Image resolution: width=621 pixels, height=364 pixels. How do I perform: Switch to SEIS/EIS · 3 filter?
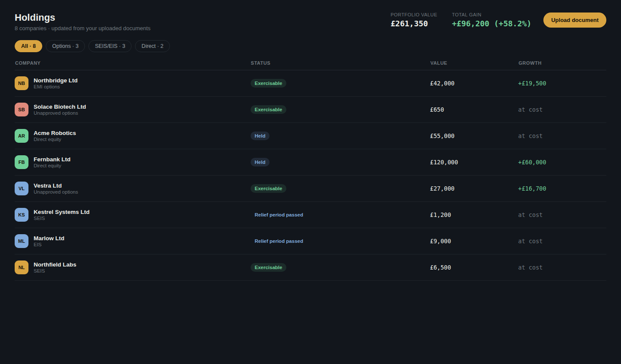[110, 46]
